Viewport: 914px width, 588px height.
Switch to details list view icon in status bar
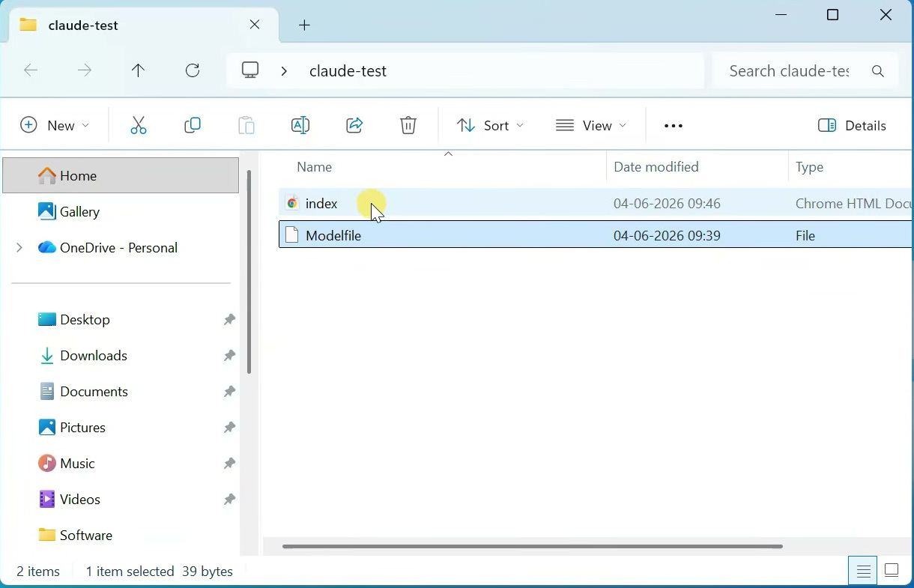(x=863, y=571)
